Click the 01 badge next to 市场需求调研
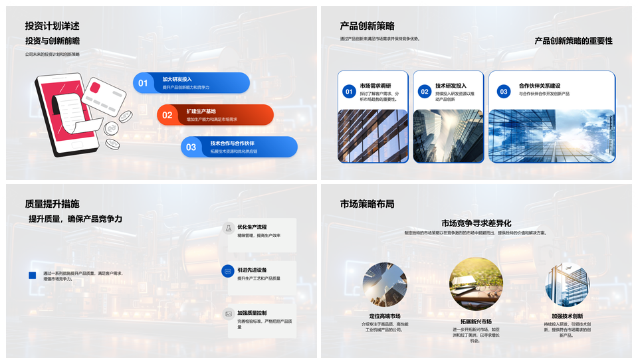The image size is (638, 364). pyautogui.click(x=349, y=92)
